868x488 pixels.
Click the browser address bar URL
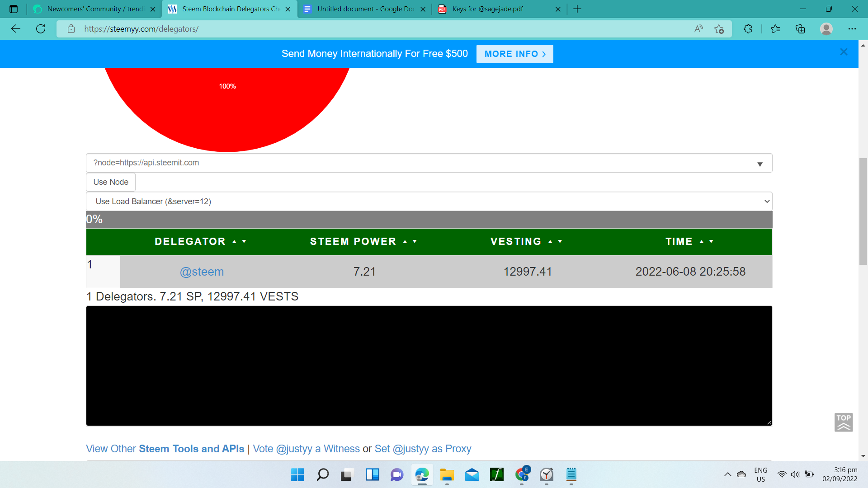pos(141,29)
